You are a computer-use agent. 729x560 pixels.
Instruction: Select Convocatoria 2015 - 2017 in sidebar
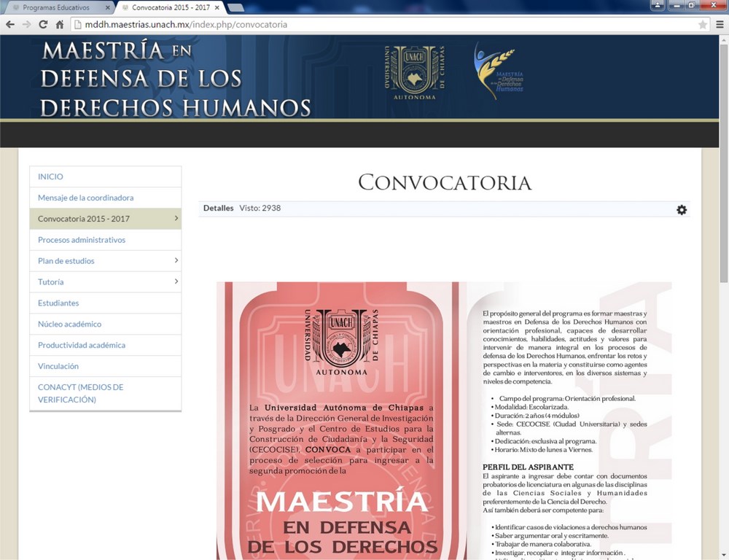106,219
